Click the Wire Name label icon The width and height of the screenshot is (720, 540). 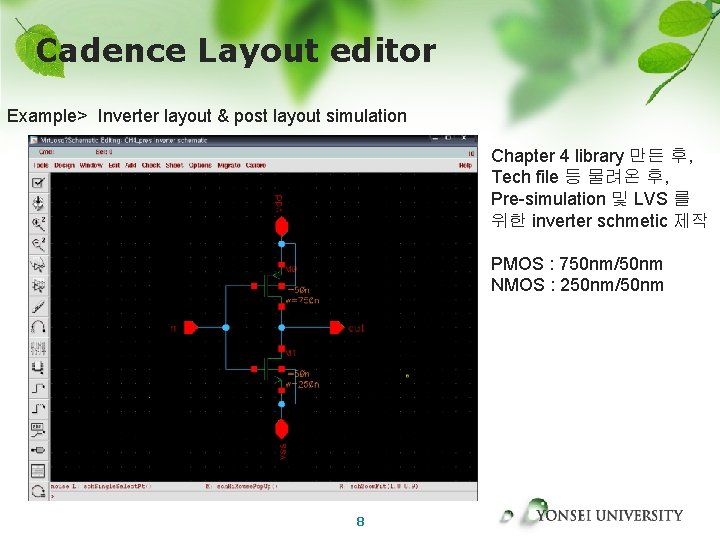(38, 429)
